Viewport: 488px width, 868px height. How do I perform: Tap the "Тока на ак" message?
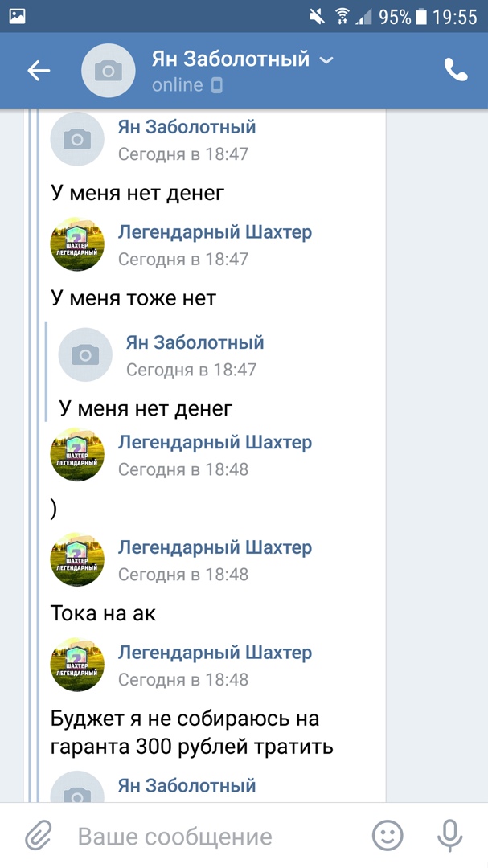(103, 613)
